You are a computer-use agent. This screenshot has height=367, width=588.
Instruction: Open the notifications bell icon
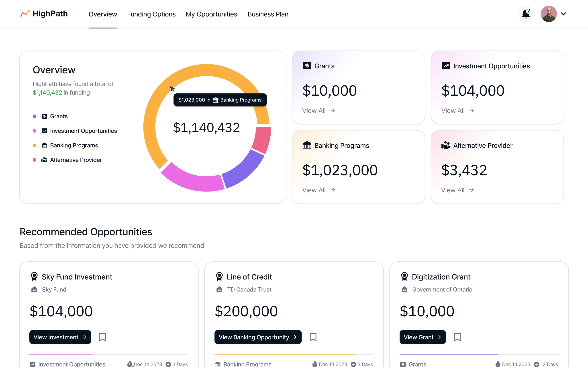(526, 14)
